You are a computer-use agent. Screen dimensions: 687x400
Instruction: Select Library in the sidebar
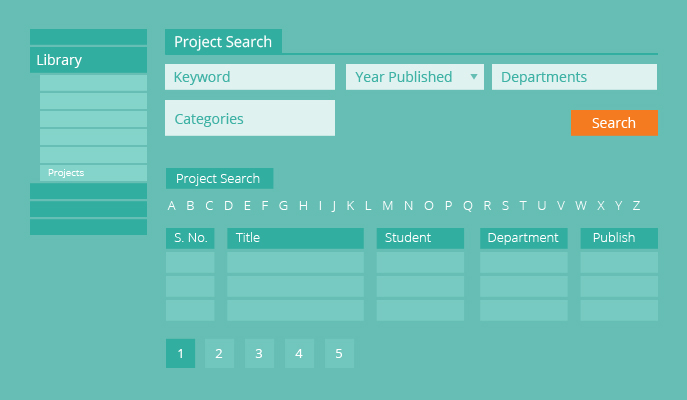(88, 60)
